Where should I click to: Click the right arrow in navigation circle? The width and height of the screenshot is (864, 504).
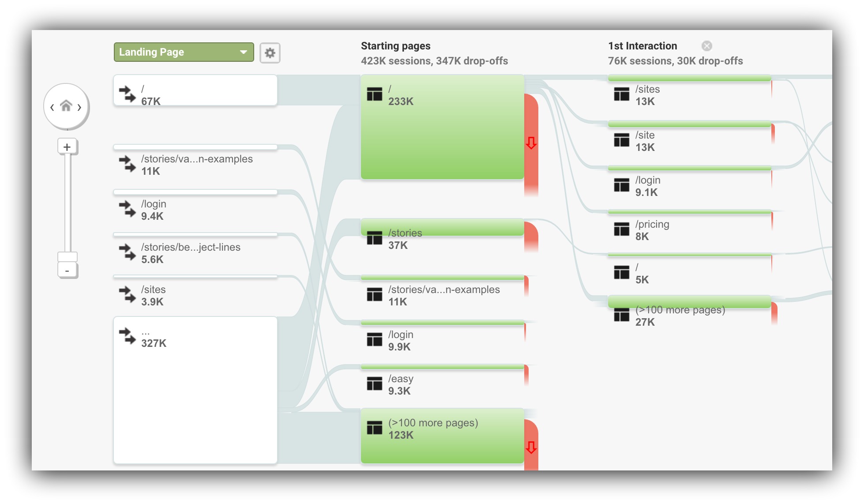pyautogui.click(x=80, y=107)
